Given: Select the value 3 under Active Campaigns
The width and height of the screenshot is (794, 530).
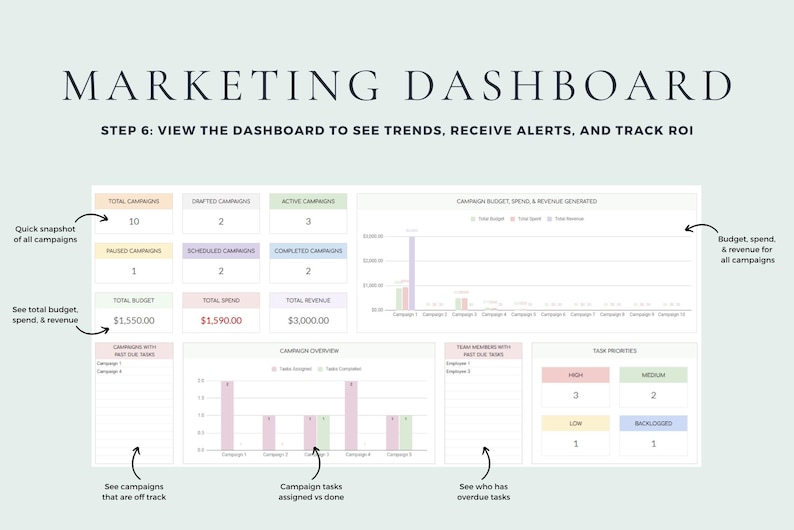Looking at the screenshot, I should (x=308, y=221).
